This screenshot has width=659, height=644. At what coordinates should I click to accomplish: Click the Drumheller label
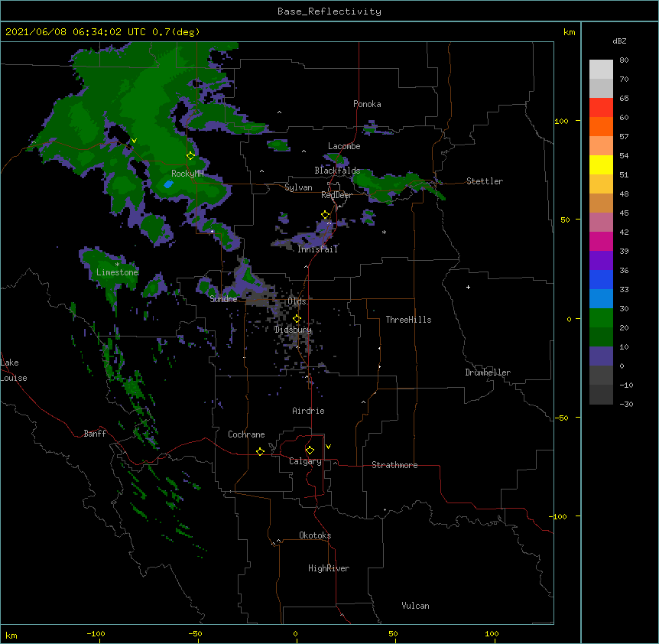pyautogui.click(x=488, y=372)
